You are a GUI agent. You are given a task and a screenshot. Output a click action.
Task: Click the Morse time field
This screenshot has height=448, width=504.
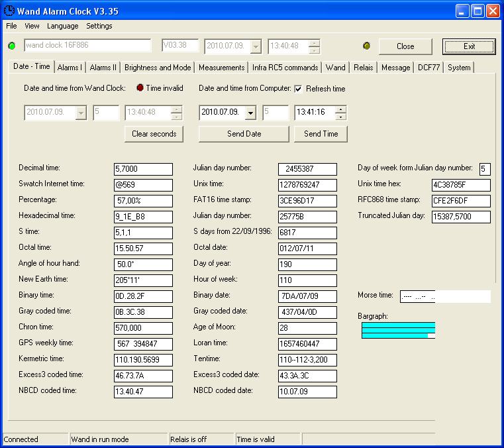(x=446, y=296)
